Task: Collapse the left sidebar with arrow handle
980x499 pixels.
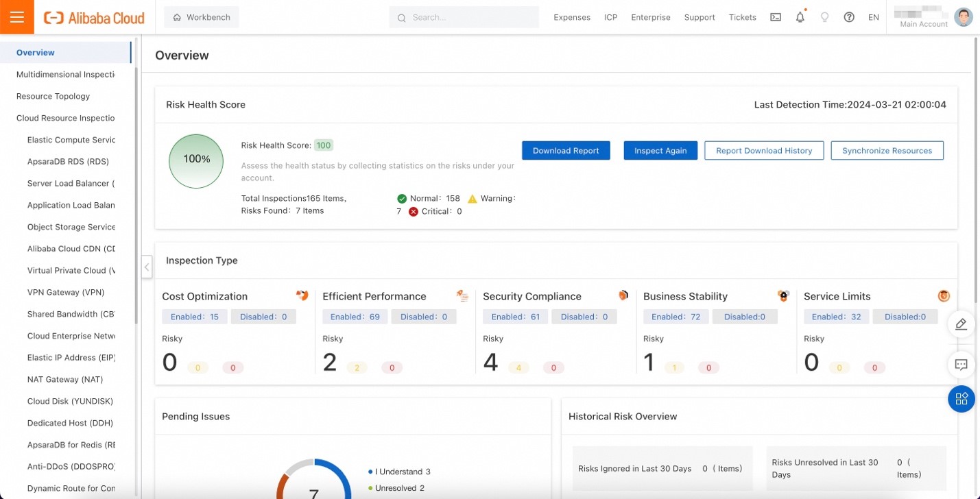Action: [x=147, y=267]
